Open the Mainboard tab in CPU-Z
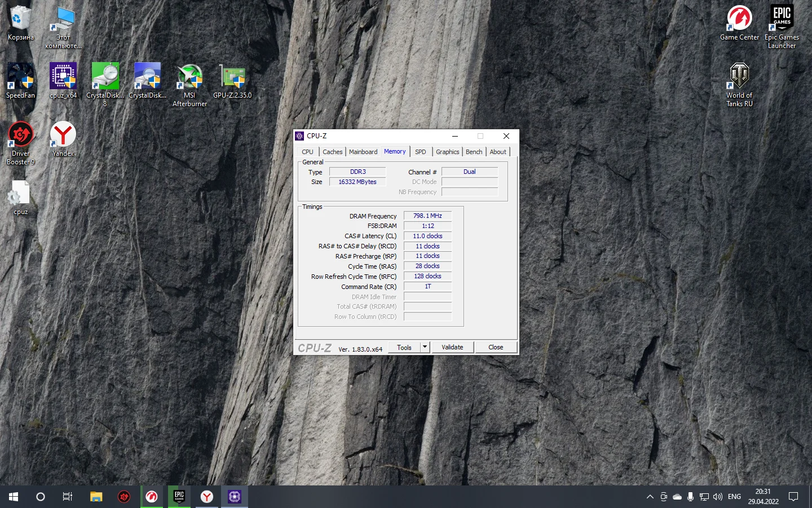The height and width of the screenshot is (508, 812). [363, 152]
